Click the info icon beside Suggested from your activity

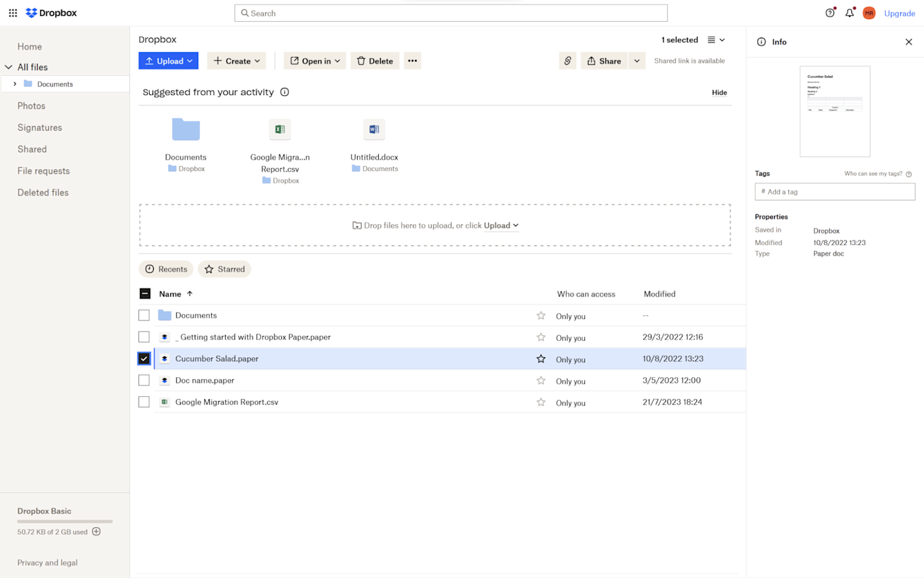coord(284,92)
